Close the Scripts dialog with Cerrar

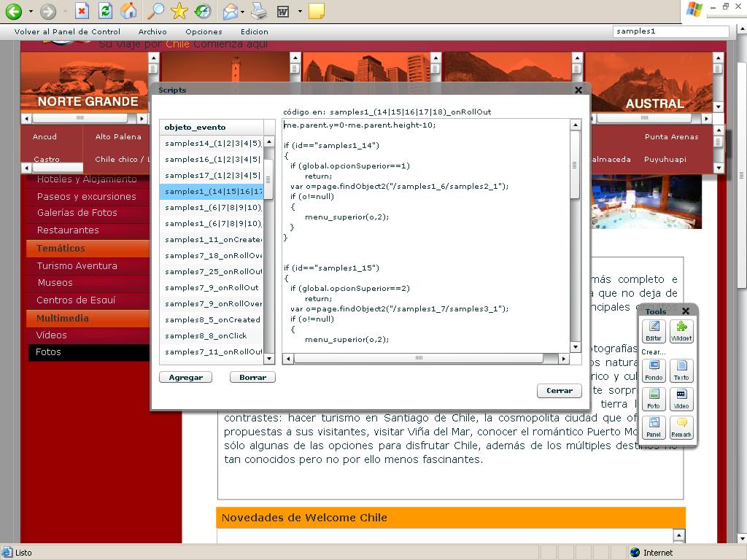click(559, 391)
